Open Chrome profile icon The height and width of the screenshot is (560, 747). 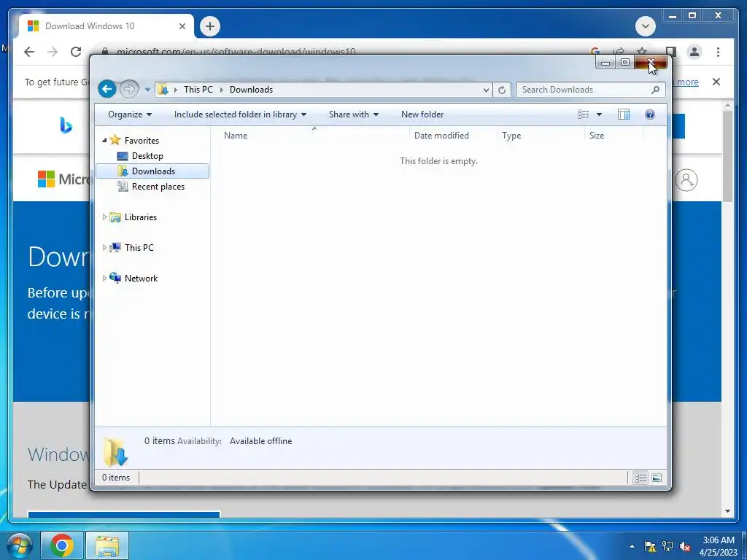click(x=694, y=52)
